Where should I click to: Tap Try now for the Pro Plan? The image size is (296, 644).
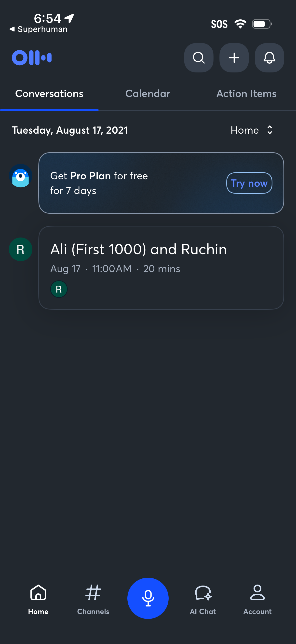coord(249,183)
